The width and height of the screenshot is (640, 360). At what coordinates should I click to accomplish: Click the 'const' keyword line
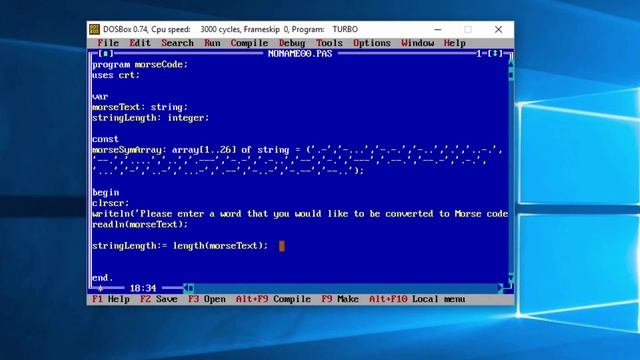105,139
